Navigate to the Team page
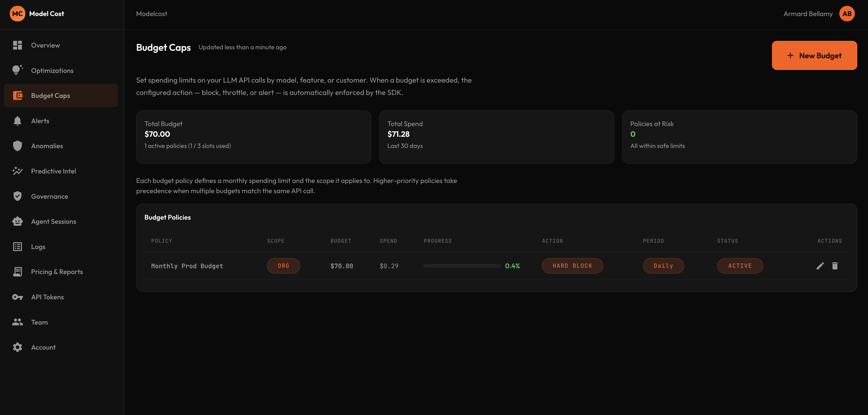This screenshot has width=868, height=415. pos(39,322)
